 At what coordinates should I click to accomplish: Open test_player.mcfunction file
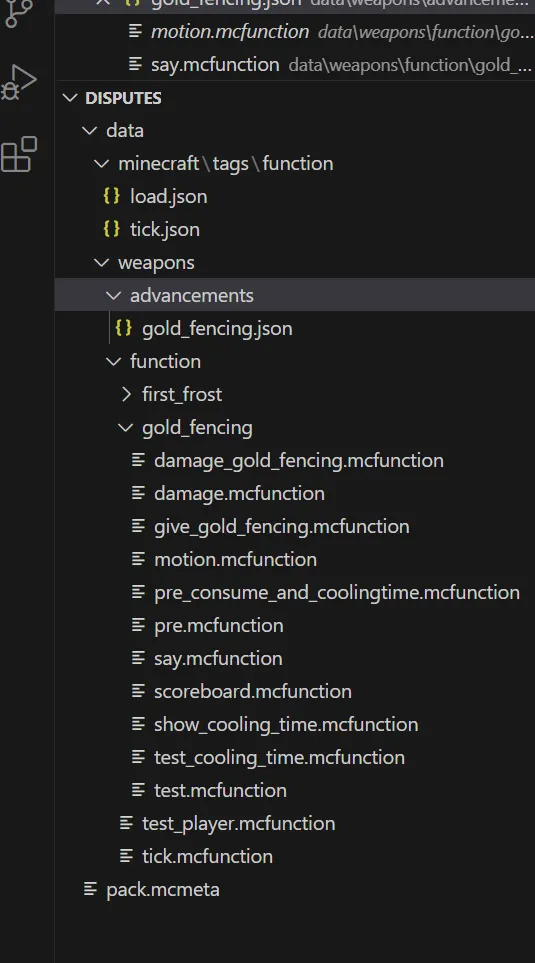pos(238,823)
